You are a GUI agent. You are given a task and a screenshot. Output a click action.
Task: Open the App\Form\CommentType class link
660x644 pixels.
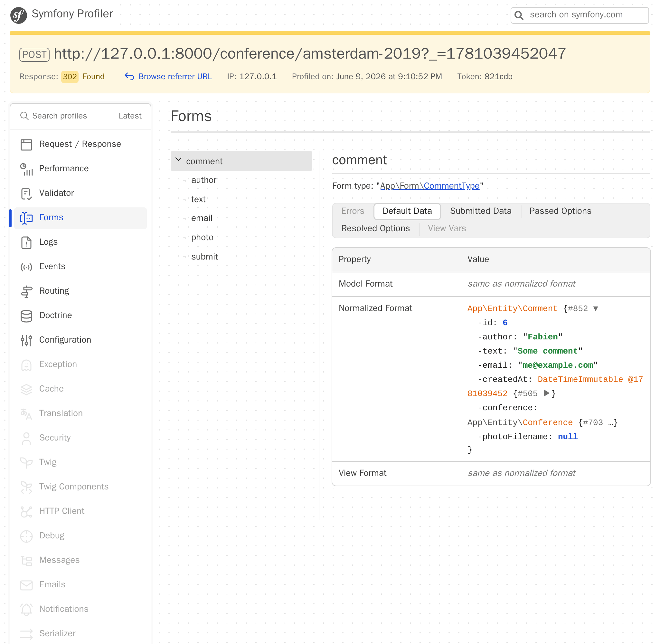pyautogui.click(x=430, y=186)
